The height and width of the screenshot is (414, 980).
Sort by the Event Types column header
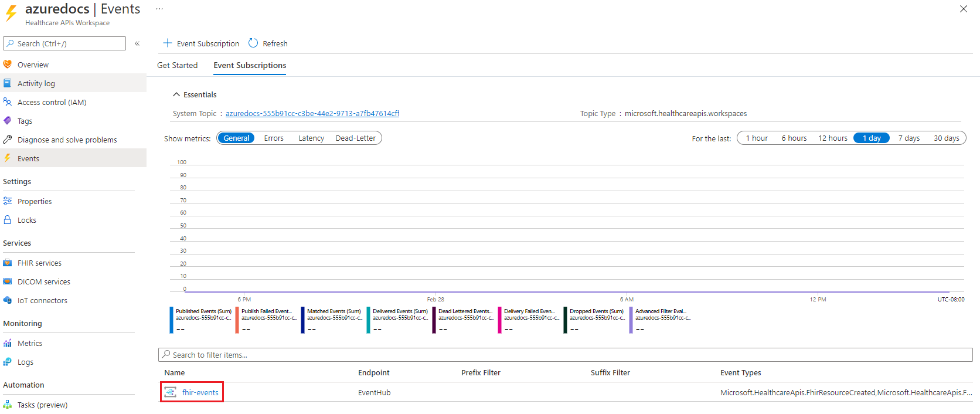coord(741,373)
